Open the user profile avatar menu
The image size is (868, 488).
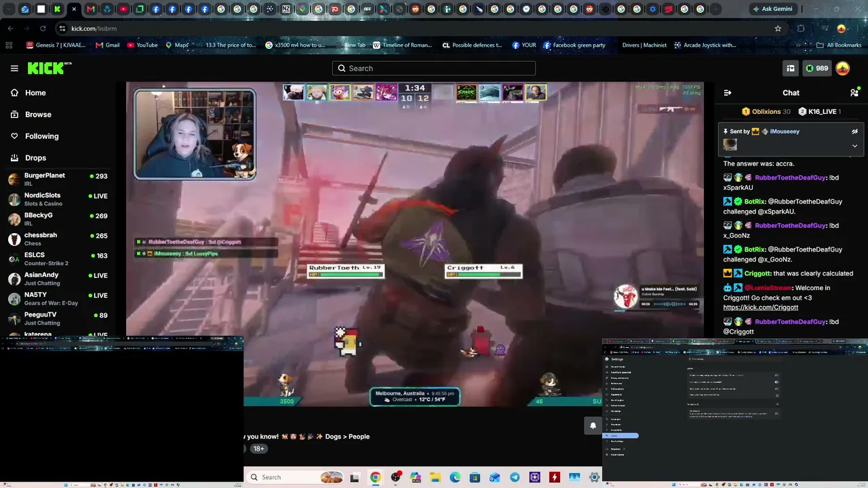[843, 68]
